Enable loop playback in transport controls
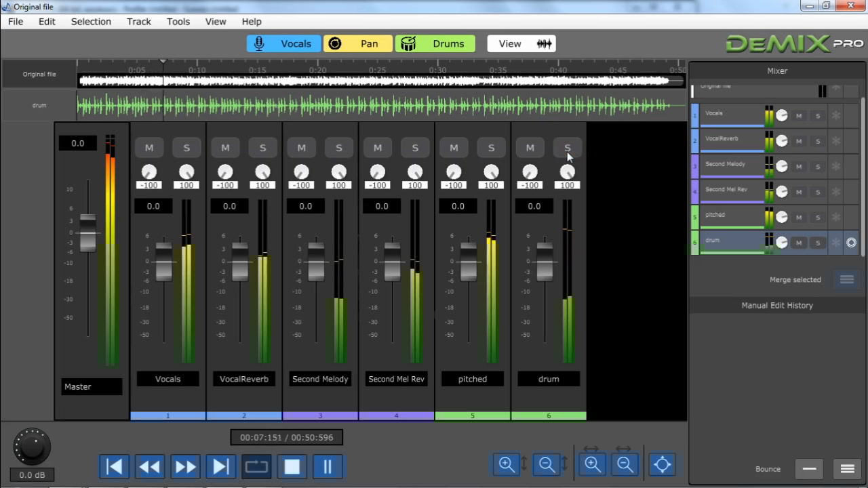Image resolution: width=868 pixels, height=488 pixels. point(256,466)
